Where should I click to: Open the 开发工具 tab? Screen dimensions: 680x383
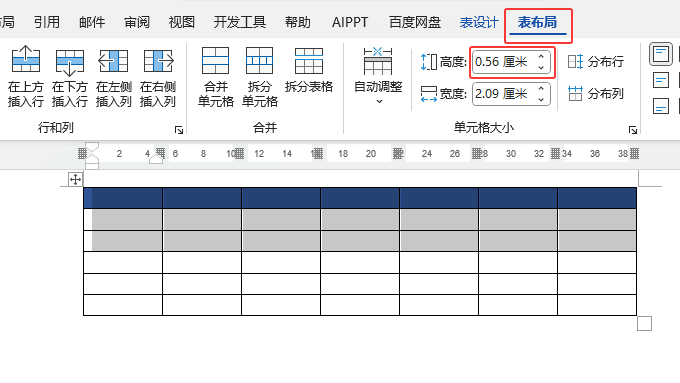pyautogui.click(x=239, y=22)
